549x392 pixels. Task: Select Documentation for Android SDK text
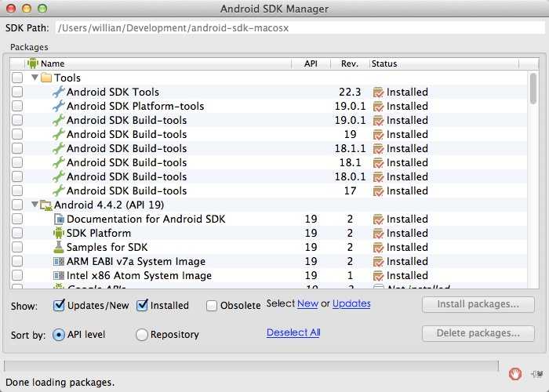click(146, 219)
